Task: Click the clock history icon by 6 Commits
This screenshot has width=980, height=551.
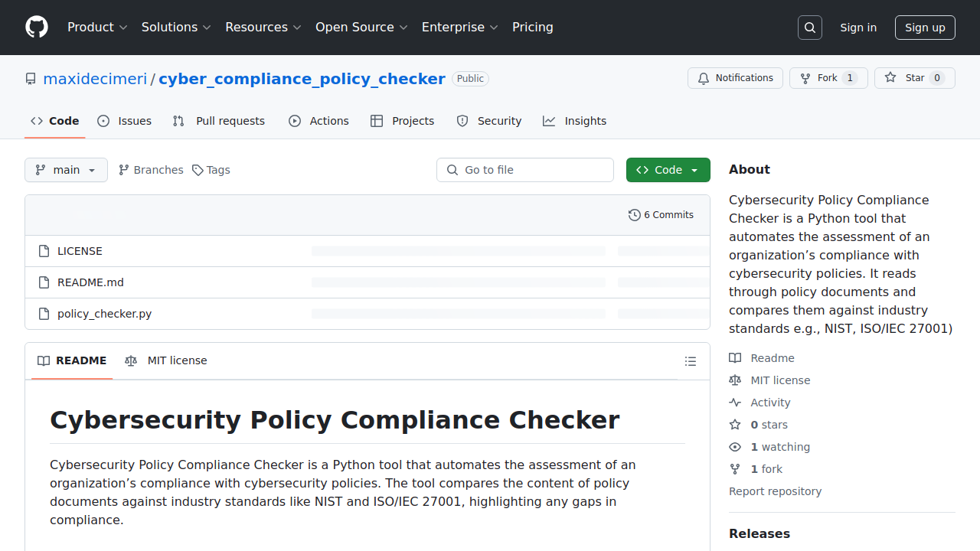Action: click(x=634, y=215)
